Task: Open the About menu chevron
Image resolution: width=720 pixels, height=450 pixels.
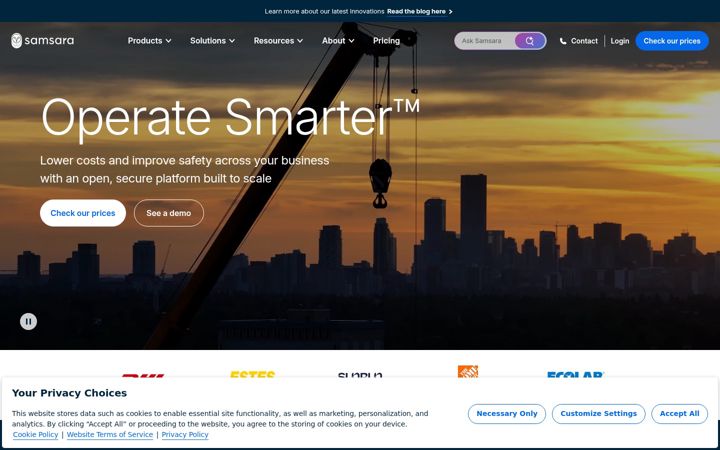Action: pyautogui.click(x=352, y=41)
